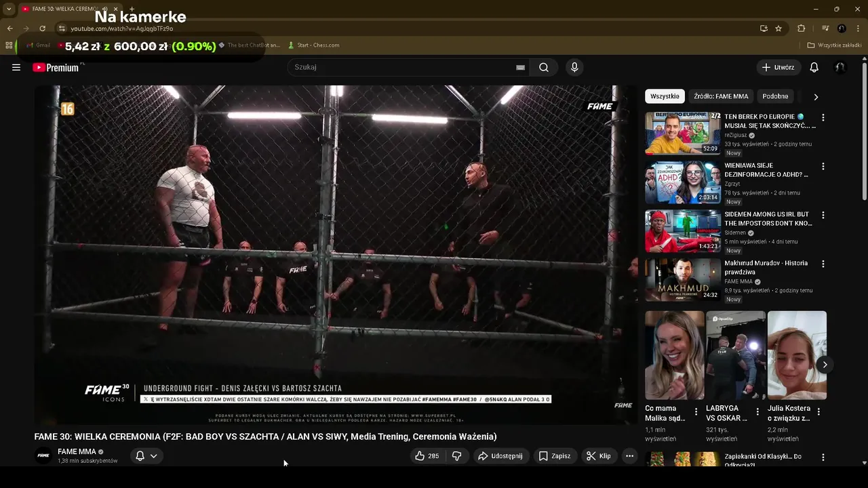Show next Shorts with arrow
The width and height of the screenshot is (868, 488).
pyautogui.click(x=825, y=365)
